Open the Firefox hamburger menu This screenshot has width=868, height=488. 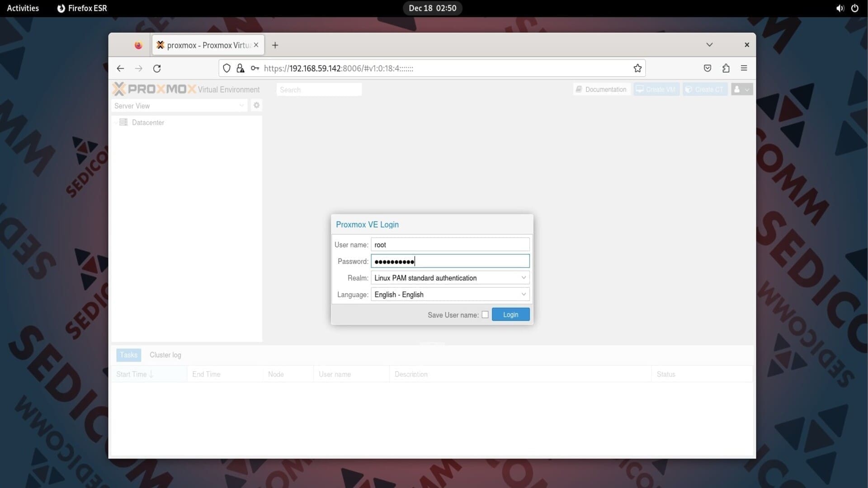coord(744,68)
